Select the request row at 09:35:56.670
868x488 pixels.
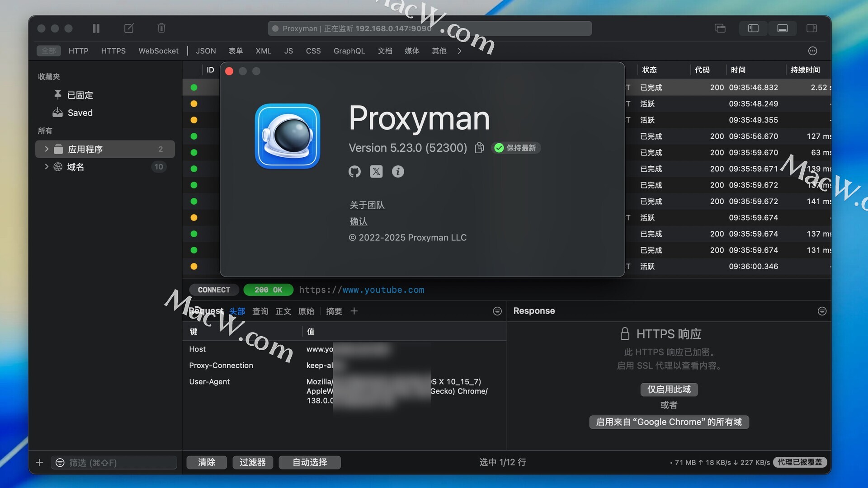coord(506,136)
